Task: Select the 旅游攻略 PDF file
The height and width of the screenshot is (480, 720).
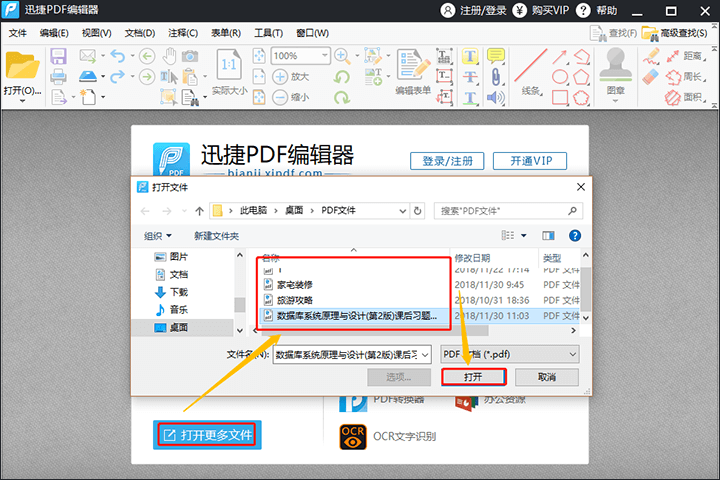Action: pyautogui.click(x=294, y=299)
